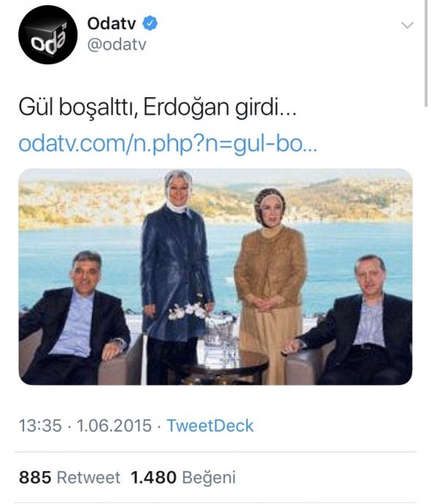Click the blue verified badge icon

coord(150,23)
